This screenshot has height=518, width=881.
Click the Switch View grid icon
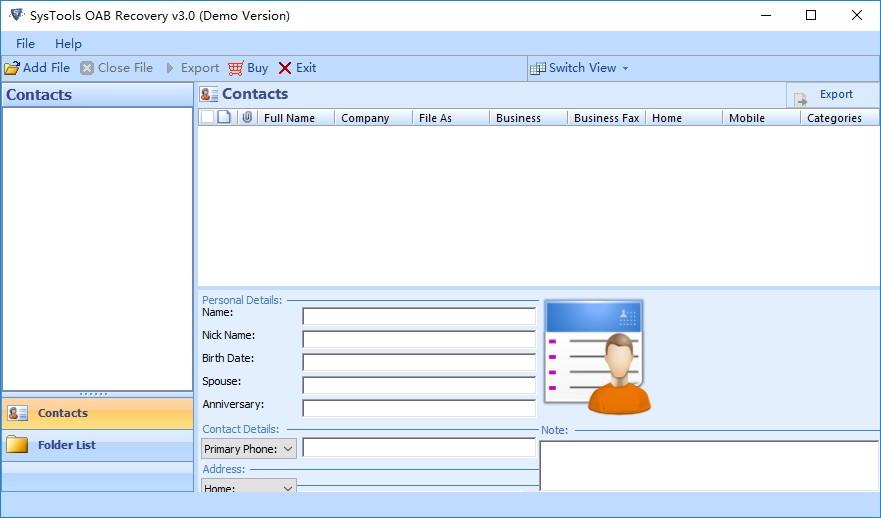tap(538, 69)
